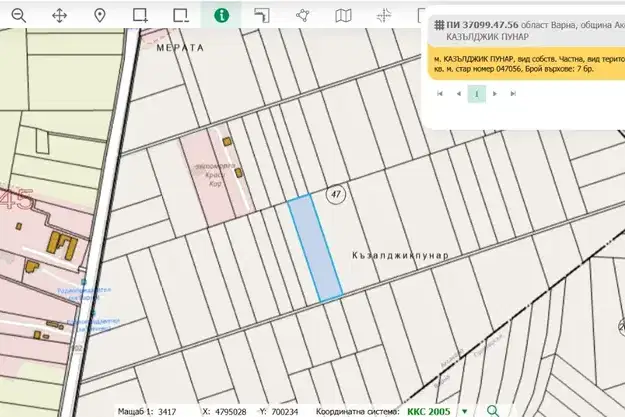The image size is (625, 417).
Task: Go to last result page arrow
Action: coord(513,94)
